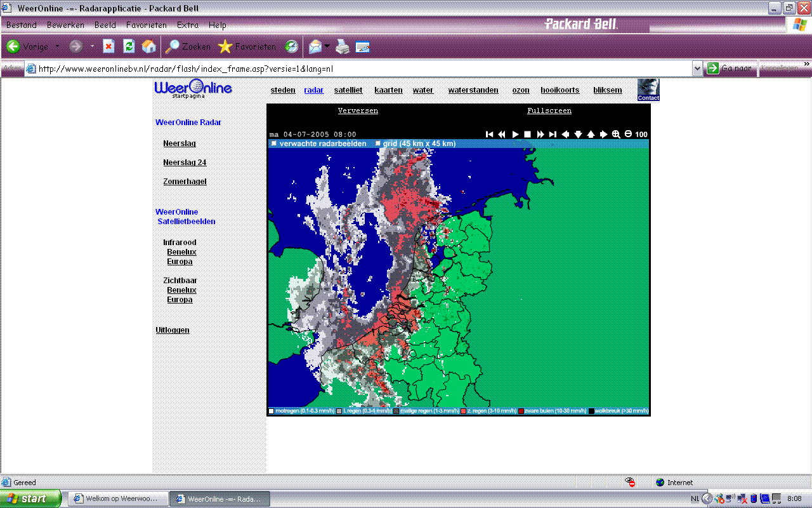
Task: Click the zware buien red legend swatch
Action: click(x=521, y=411)
